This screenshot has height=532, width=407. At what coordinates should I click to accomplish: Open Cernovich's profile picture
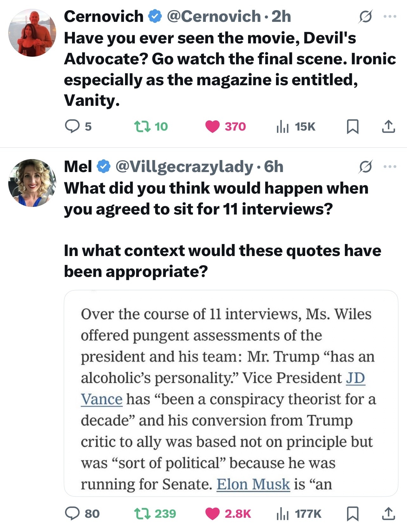(32, 33)
